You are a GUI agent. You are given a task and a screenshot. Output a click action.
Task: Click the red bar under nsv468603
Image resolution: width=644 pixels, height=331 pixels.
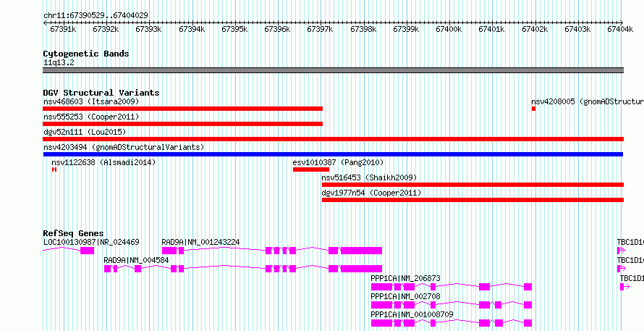coord(183,109)
